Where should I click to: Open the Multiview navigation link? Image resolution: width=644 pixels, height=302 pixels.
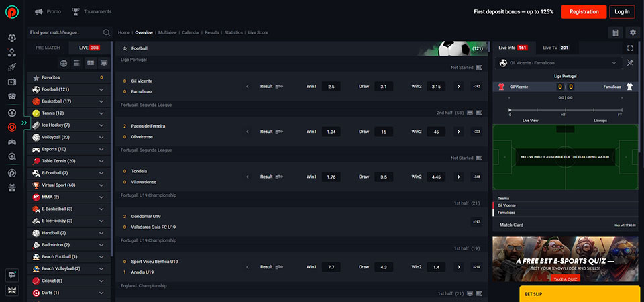pyautogui.click(x=168, y=32)
